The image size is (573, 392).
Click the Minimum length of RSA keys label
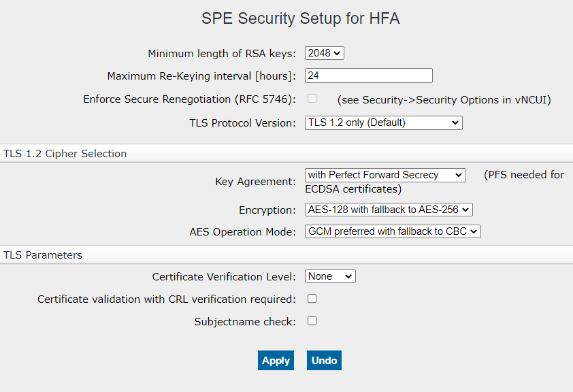coord(222,54)
